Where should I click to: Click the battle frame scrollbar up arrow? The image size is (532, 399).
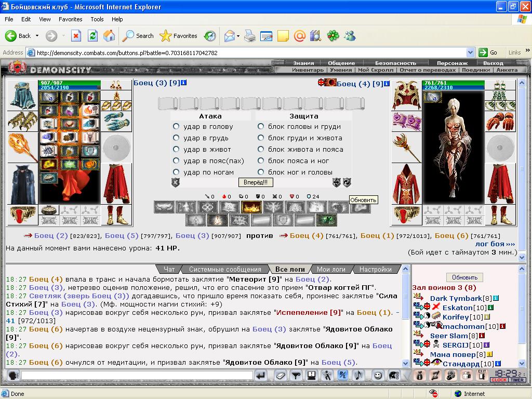pyautogui.click(x=522, y=83)
